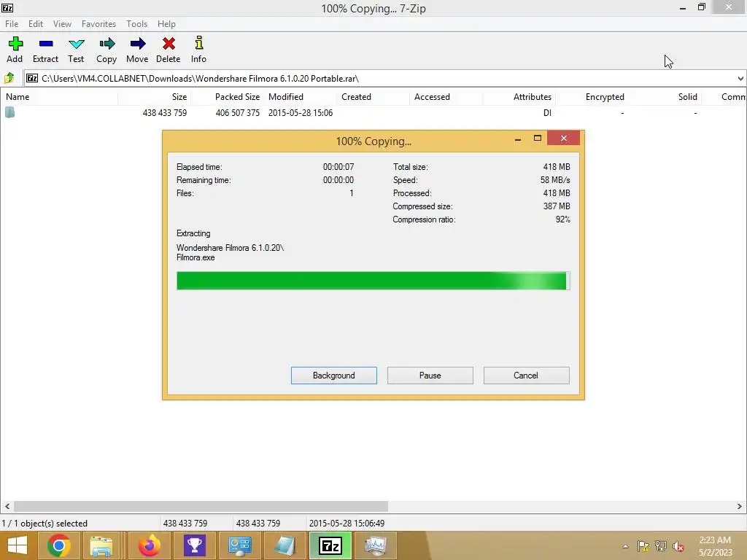Click the size value 438 433 759 in the list row
The image size is (747, 560).
tap(165, 113)
